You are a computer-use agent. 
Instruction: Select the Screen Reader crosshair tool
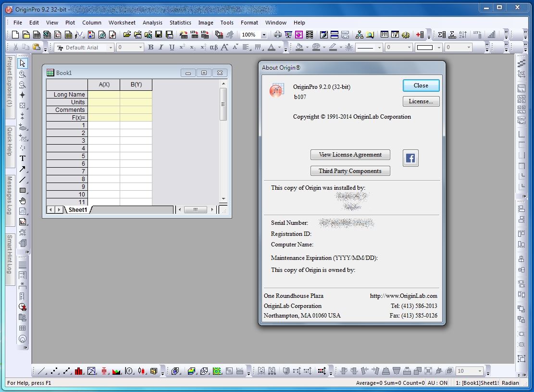point(23,95)
